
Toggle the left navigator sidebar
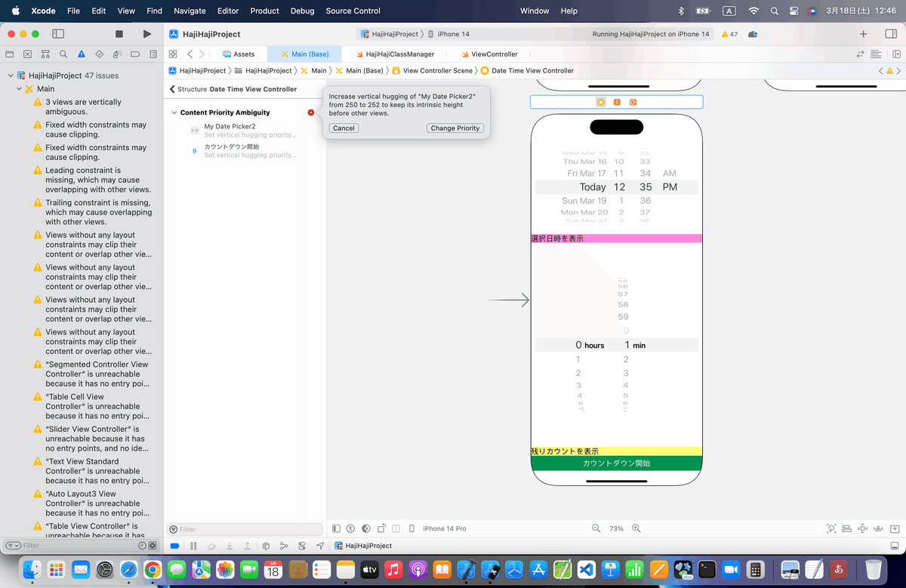[x=58, y=34]
